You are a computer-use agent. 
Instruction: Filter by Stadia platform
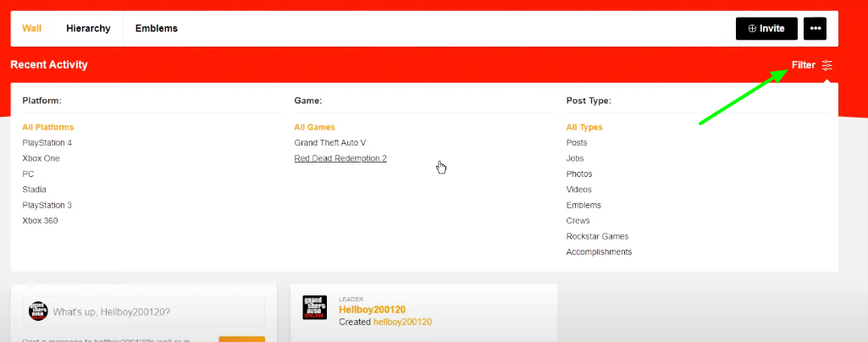pyautogui.click(x=35, y=190)
